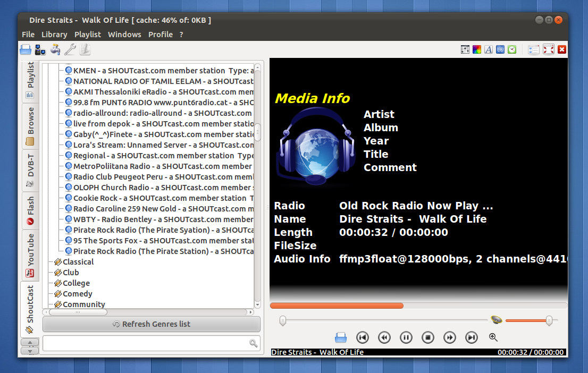Switch to the YouTube side tab
588x373 pixels.
[30, 255]
